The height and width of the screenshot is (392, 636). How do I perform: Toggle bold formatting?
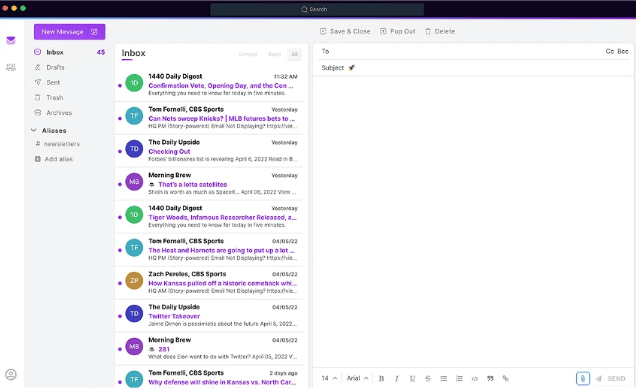pos(381,378)
